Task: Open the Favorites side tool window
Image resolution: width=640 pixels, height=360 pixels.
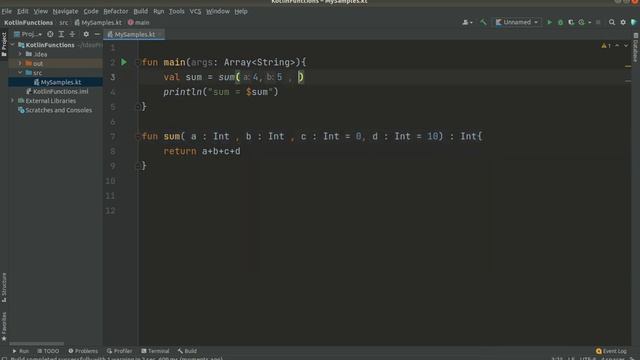Action: pos(4,327)
